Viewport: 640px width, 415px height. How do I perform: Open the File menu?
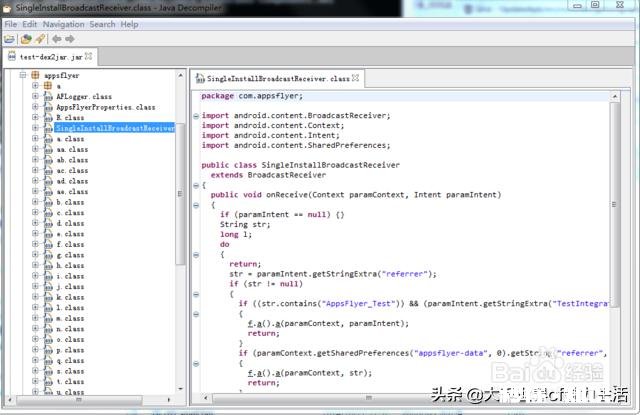coord(11,24)
